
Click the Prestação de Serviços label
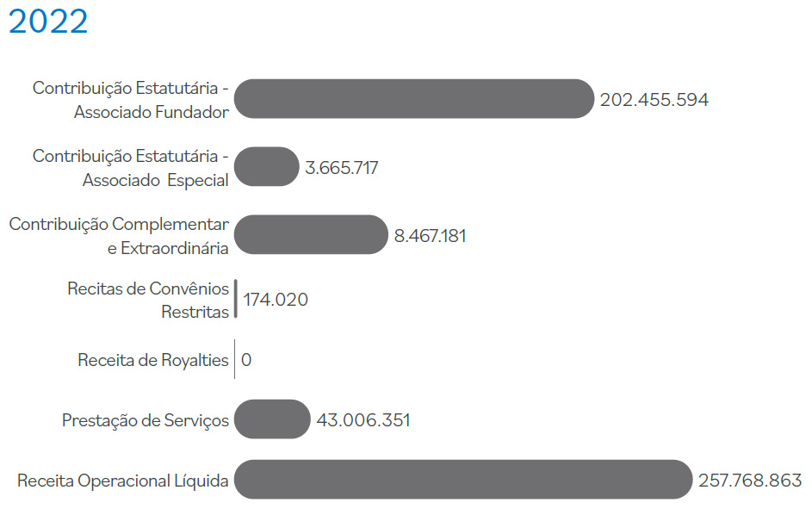(146, 420)
